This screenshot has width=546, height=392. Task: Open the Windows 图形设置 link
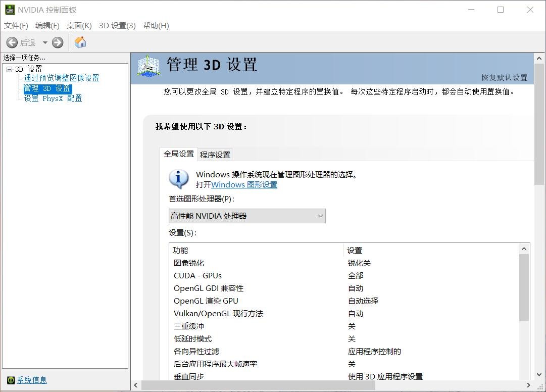coord(244,185)
